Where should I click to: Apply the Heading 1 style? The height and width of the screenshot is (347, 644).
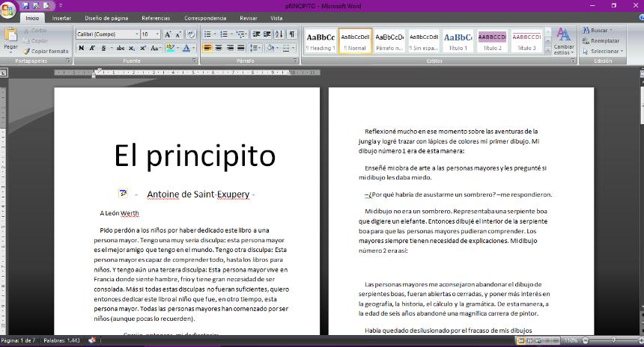pos(321,40)
